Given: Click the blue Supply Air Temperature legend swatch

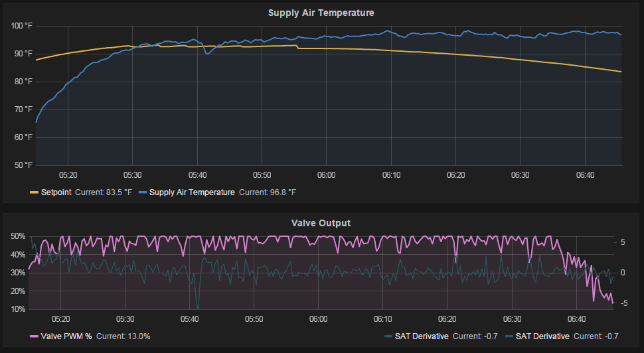Looking at the screenshot, I should click(x=143, y=192).
